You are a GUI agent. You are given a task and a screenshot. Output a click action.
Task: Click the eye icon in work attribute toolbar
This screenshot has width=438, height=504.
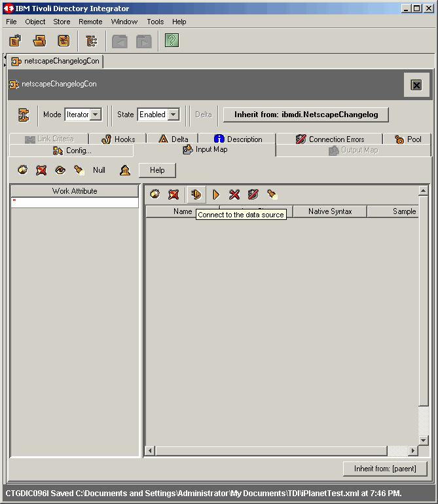point(60,170)
